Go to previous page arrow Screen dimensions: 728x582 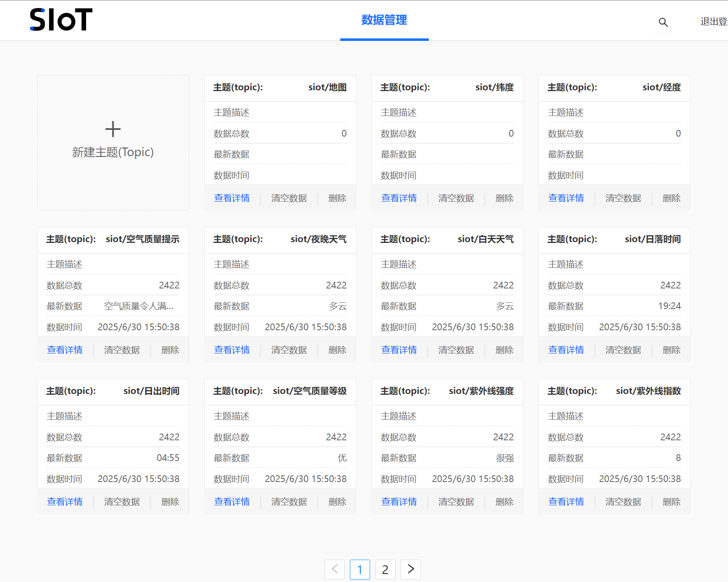(335, 569)
